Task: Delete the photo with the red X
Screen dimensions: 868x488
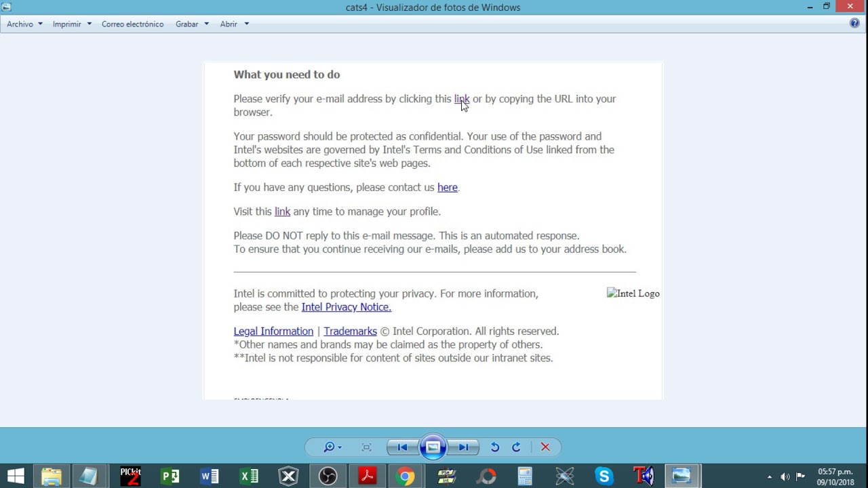Action: 545,447
